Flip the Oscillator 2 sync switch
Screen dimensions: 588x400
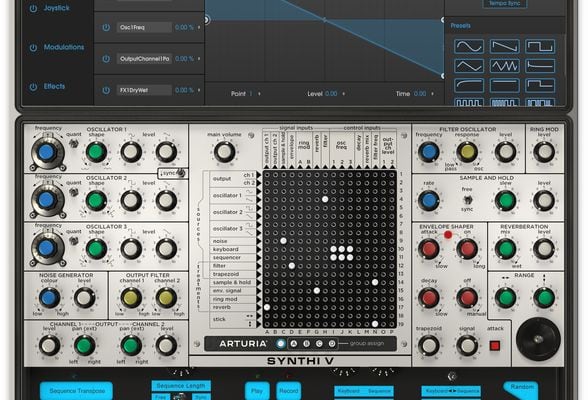(181, 173)
